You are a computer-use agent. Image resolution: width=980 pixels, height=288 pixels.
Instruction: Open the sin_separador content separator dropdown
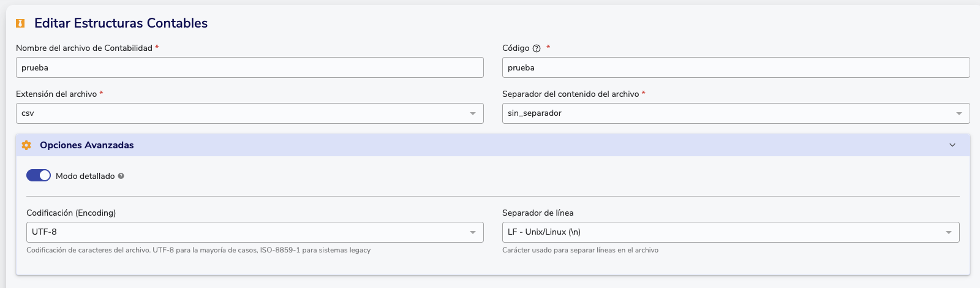point(736,113)
